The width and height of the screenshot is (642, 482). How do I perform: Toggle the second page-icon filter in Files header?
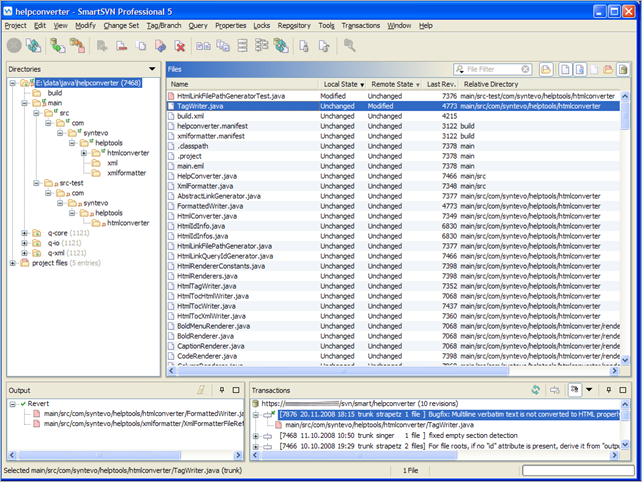(579, 69)
